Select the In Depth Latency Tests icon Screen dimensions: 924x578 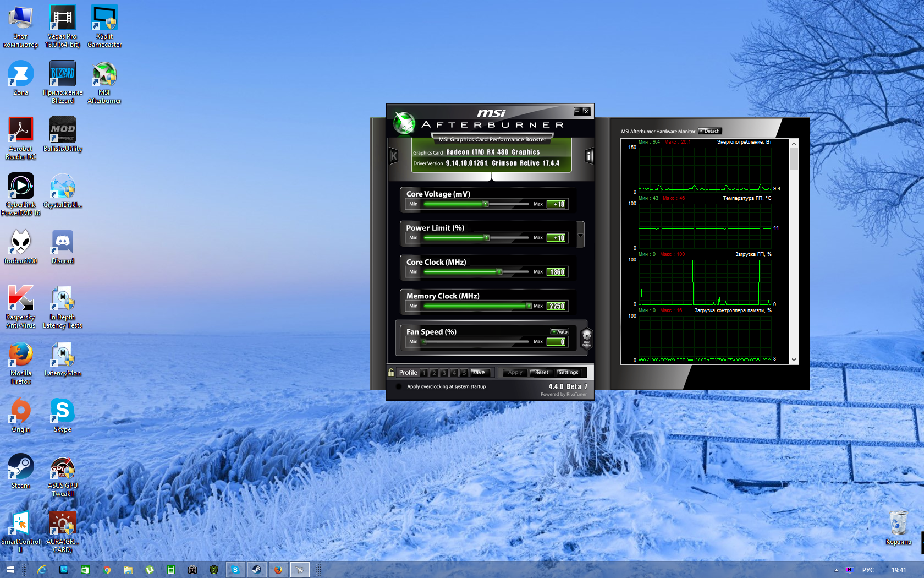point(63,307)
